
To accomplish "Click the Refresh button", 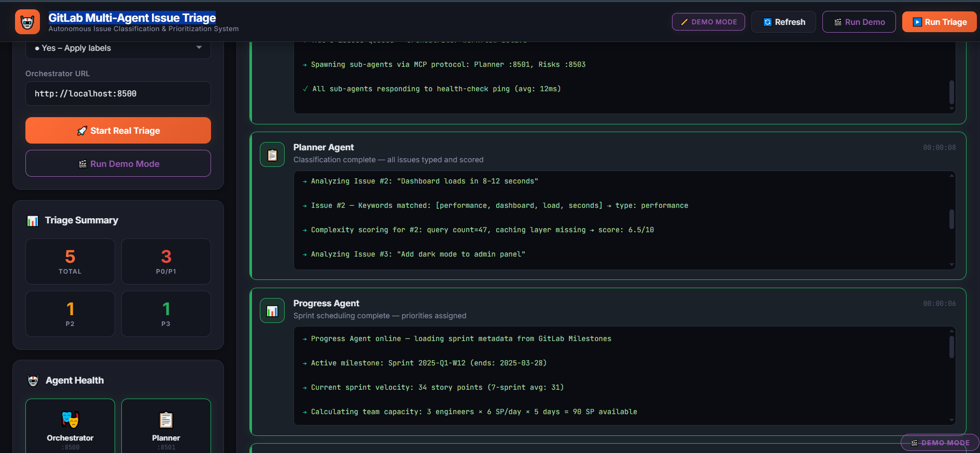I will pos(783,22).
